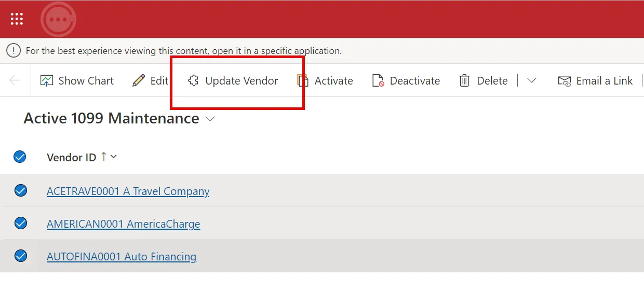Go back with the left arrow
The height and width of the screenshot is (306, 644).
pyautogui.click(x=15, y=80)
